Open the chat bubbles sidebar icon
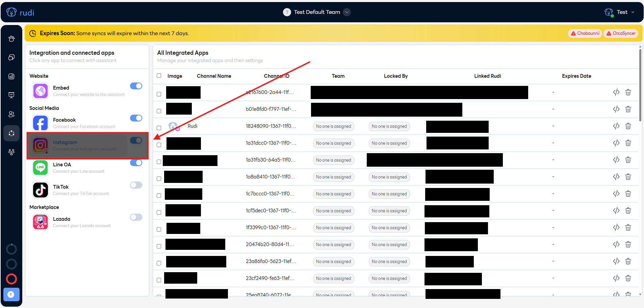644x308 pixels. 11,57
